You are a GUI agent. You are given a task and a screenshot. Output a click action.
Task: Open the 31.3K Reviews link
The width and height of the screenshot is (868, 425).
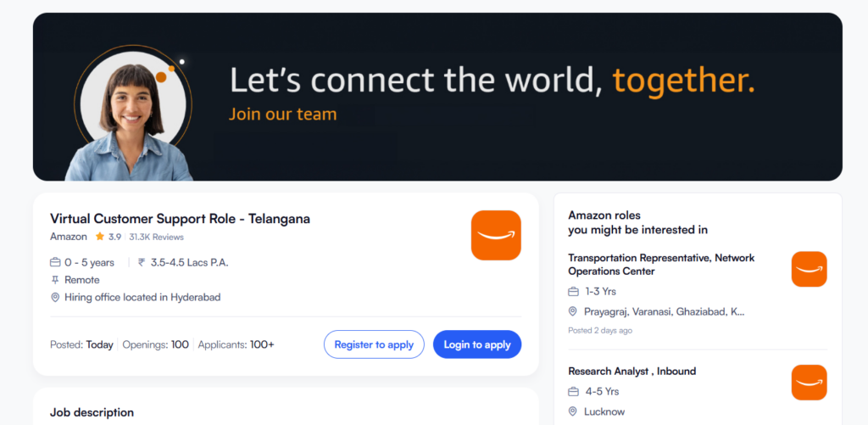157,238
